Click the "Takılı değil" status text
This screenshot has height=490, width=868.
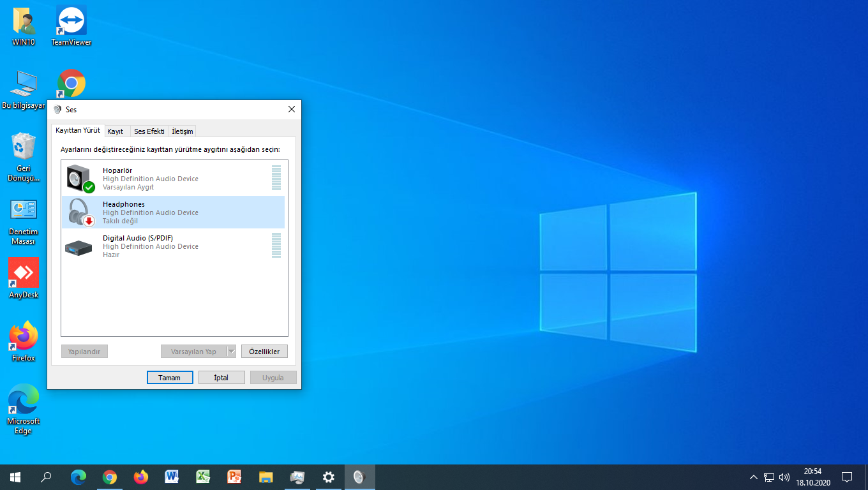(120, 221)
